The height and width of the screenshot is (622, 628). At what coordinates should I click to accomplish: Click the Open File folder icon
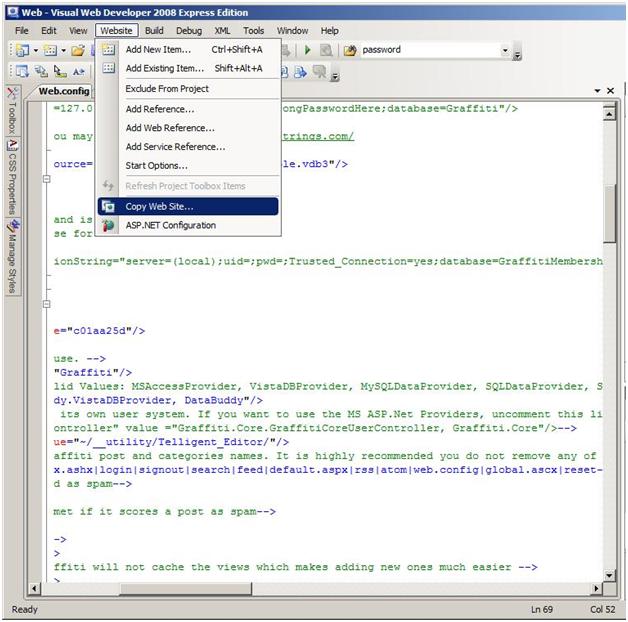[x=78, y=50]
